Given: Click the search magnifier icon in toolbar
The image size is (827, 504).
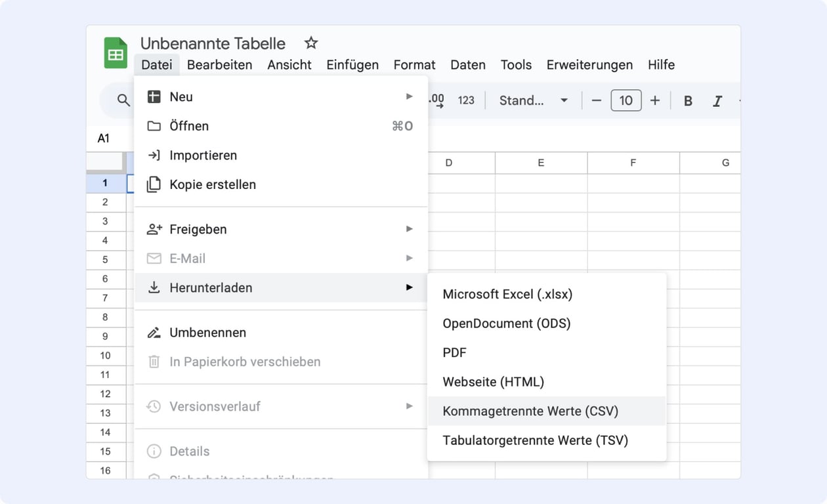Looking at the screenshot, I should 123,100.
